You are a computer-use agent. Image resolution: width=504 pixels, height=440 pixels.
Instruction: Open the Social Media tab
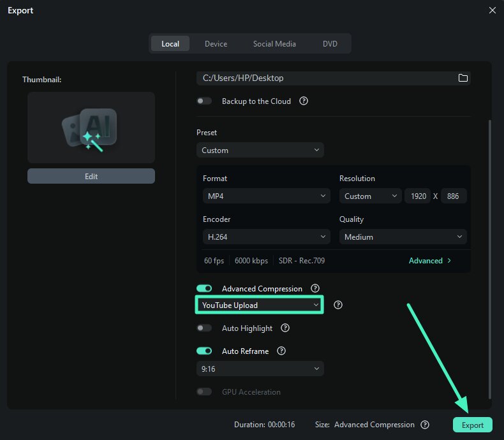tap(274, 43)
